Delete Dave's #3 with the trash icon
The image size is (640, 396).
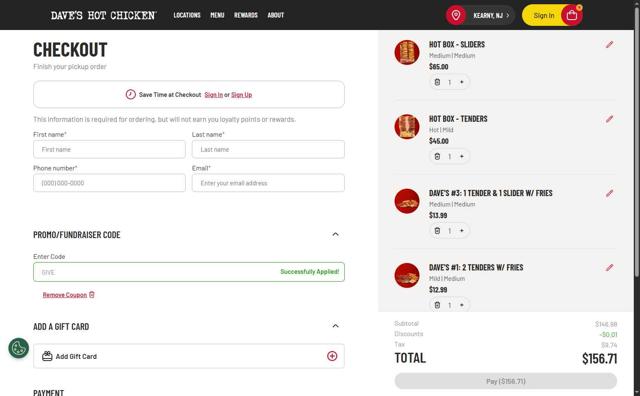(437, 231)
